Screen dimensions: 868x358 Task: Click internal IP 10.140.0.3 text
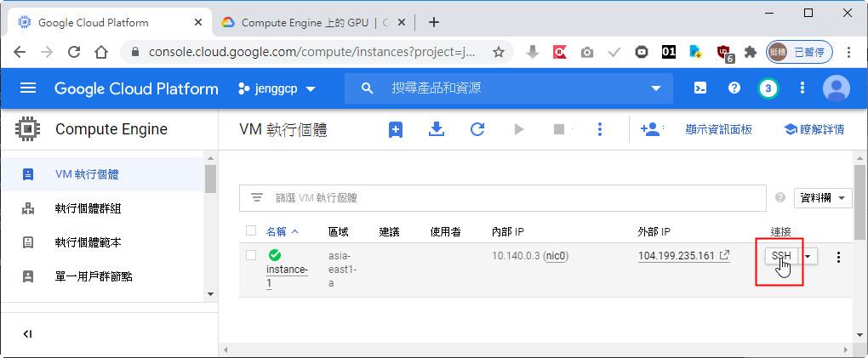tap(516, 256)
